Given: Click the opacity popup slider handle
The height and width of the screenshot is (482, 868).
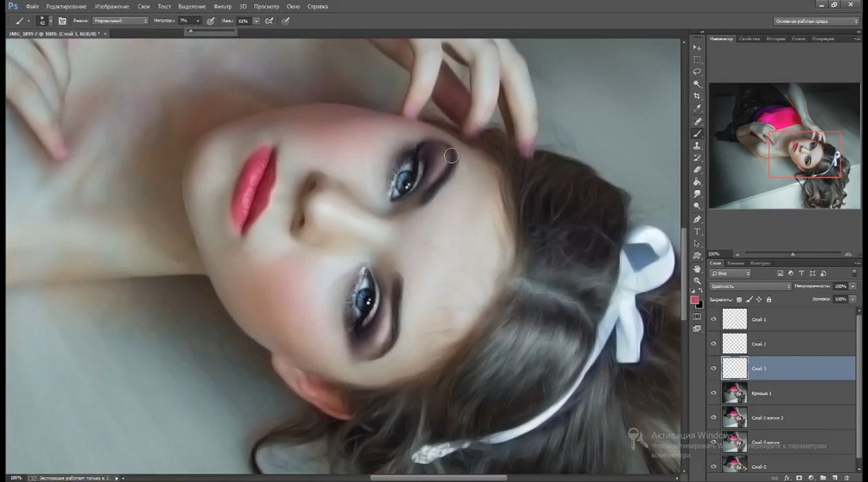Looking at the screenshot, I should 191,31.
